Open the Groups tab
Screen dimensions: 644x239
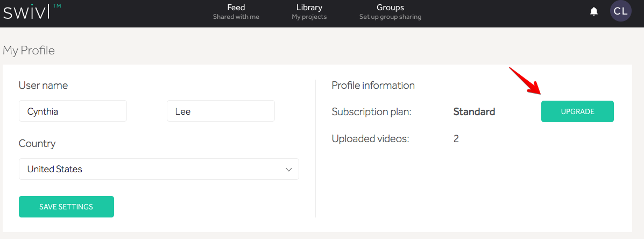(390, 11)
